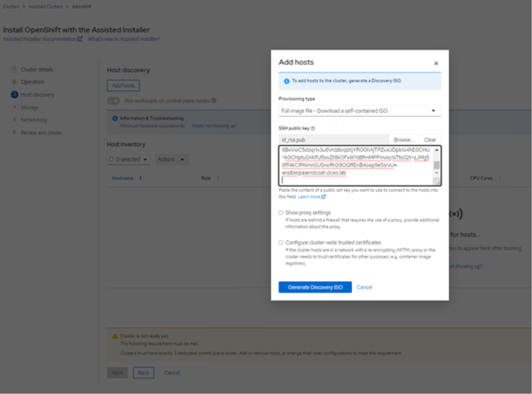Go to Storage step

[x=30, y=108]
